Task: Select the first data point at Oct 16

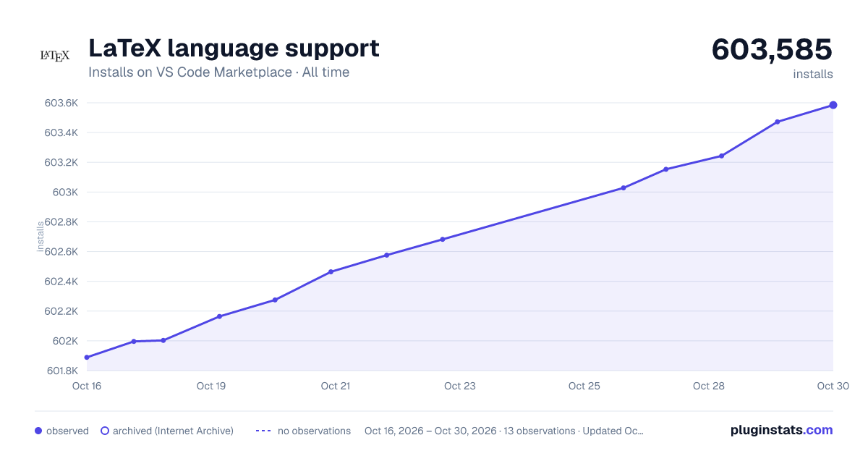Action: tap(87, 358)
